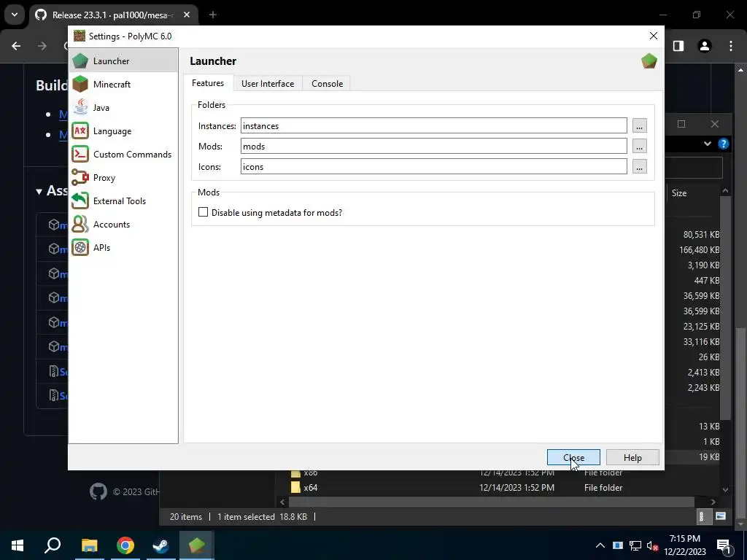Open the notification center

(x=724, y=545)
